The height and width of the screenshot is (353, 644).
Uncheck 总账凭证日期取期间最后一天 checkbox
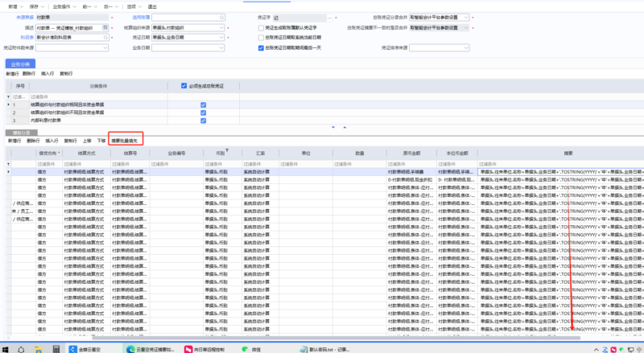coord(261,47)
